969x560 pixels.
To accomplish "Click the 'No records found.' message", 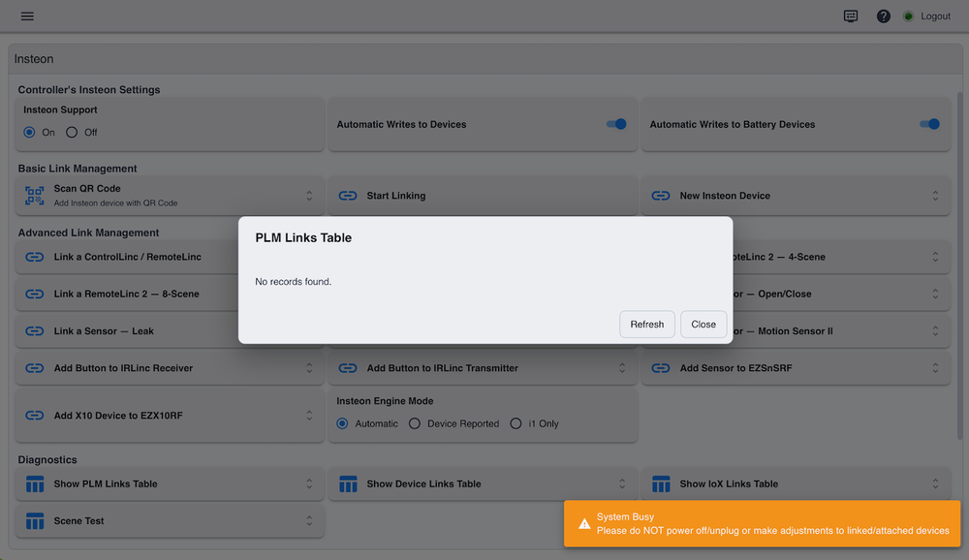I will (294, 282).
